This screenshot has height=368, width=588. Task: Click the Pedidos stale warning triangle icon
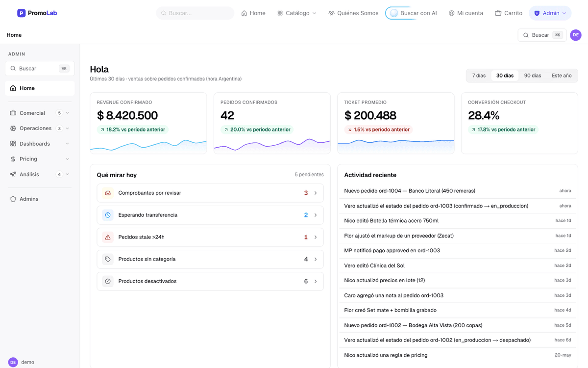coord(108,237)
